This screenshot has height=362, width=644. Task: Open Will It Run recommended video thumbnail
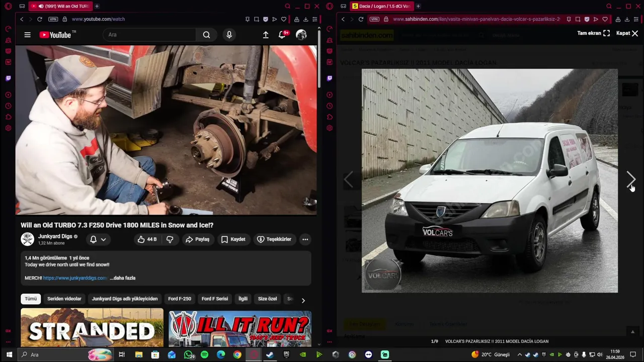[240, 327]
